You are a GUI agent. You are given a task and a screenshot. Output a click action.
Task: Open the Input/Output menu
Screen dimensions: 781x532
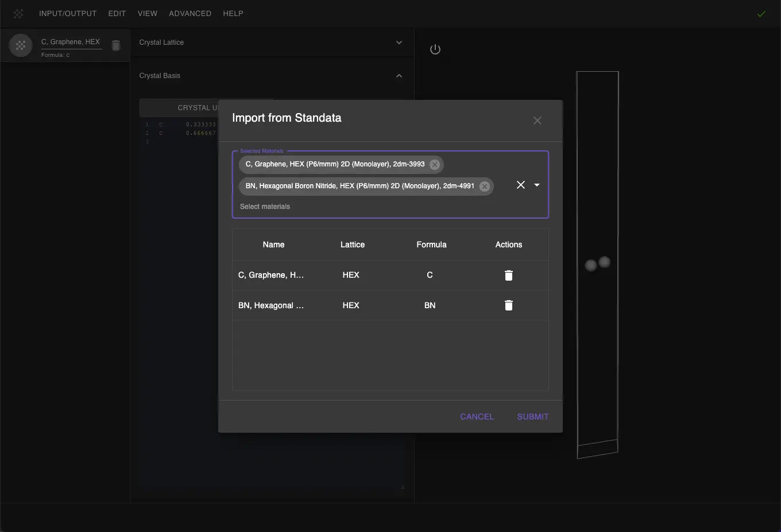click(x=68, y=13)
